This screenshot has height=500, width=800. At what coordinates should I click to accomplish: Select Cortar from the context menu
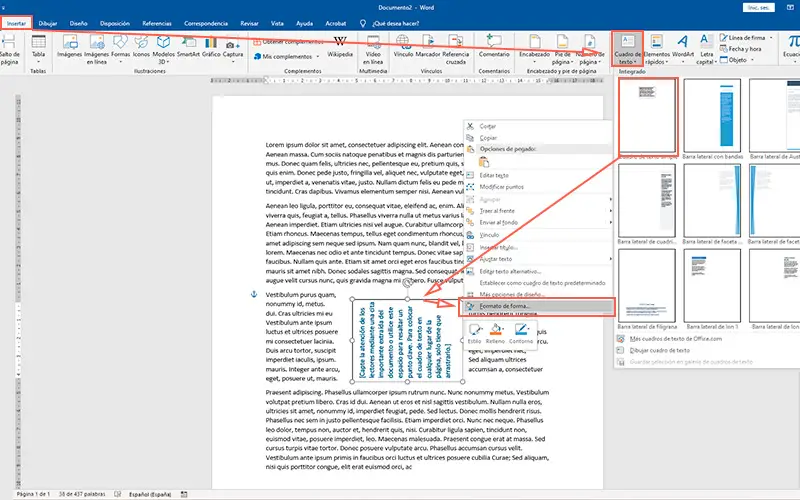click(x=488, y=126)
